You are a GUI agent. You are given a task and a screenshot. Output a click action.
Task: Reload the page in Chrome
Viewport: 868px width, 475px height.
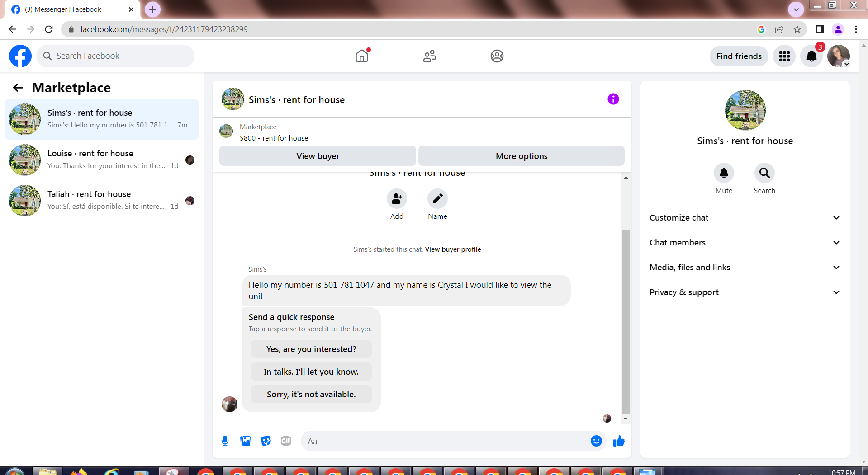(x=49, y=29)
